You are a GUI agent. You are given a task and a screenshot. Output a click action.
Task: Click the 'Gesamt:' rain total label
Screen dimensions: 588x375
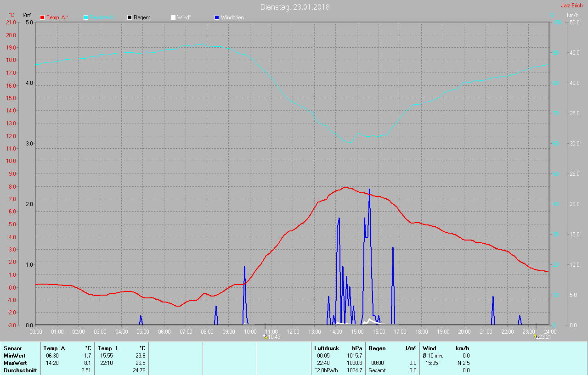(x=377, y=370)
